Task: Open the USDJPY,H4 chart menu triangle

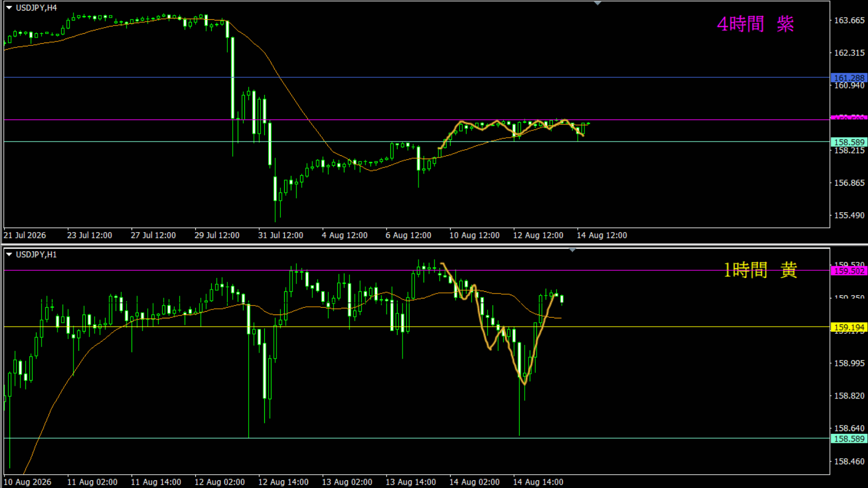Action: pyautogui.click(x=9, y=8)
